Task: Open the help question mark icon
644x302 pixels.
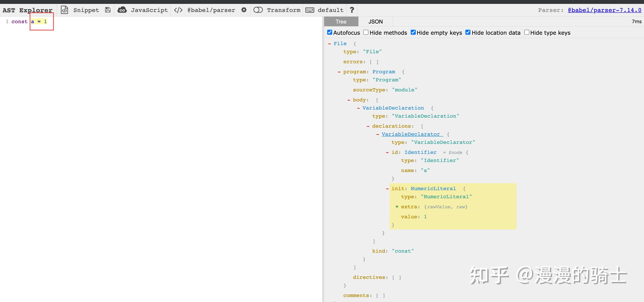Action: (x=352, y=10)
